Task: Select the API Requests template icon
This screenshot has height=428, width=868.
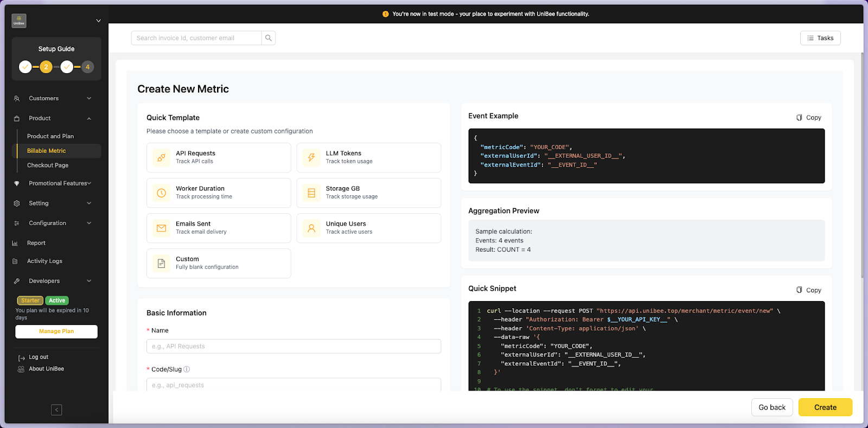Action: 161,158
